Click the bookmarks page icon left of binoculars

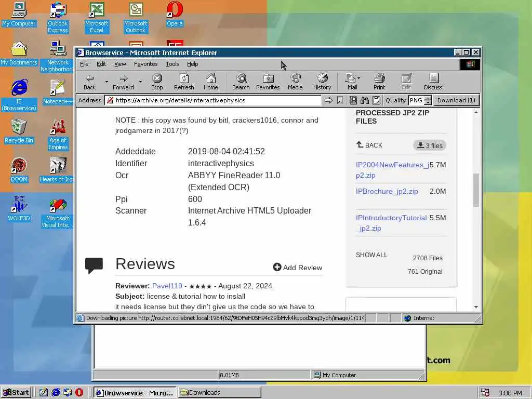click(353, 100)
